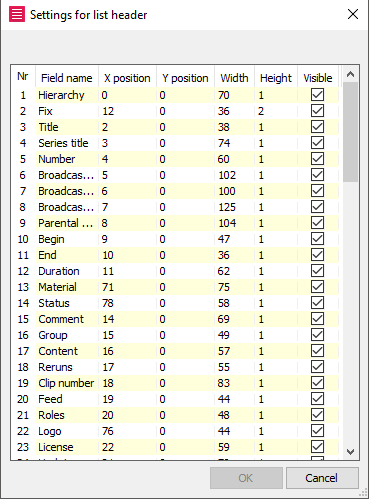Image resolution: width=369 pixels, height=499 pixels.
Task: Click the scrollbar down arrow
Action: pyautogui.click(x=350, y=452)
